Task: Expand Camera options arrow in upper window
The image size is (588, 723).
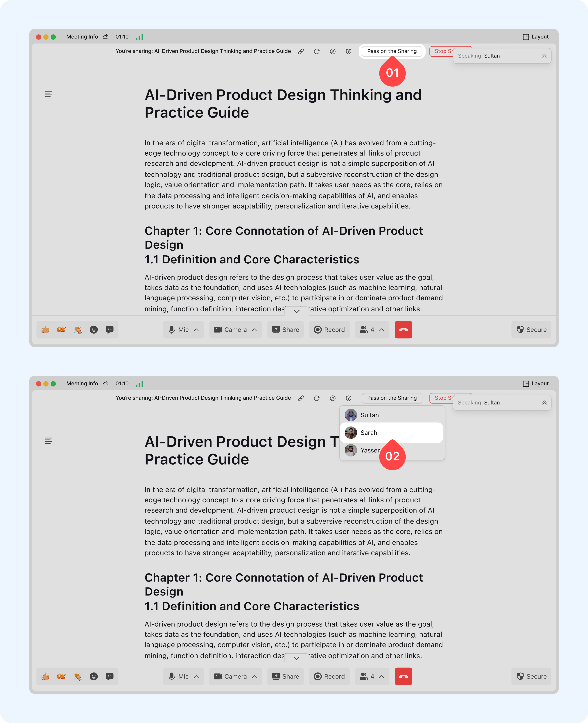Action: [254, 330]
